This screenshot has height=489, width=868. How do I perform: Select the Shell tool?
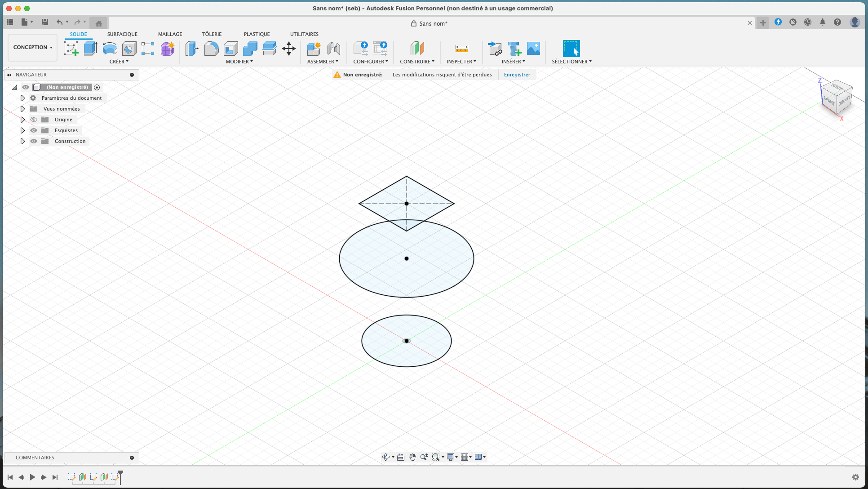[231, 49]
